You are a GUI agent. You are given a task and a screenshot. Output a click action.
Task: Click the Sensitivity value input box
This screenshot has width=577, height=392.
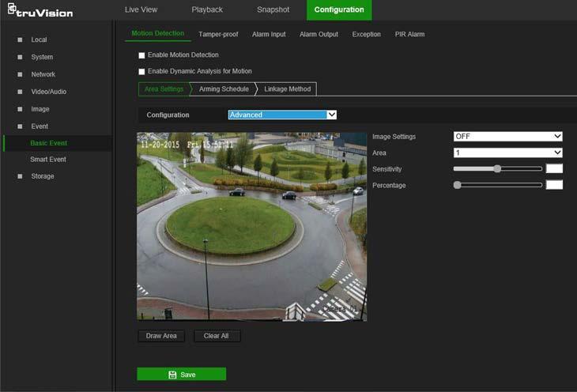(554, 168)
